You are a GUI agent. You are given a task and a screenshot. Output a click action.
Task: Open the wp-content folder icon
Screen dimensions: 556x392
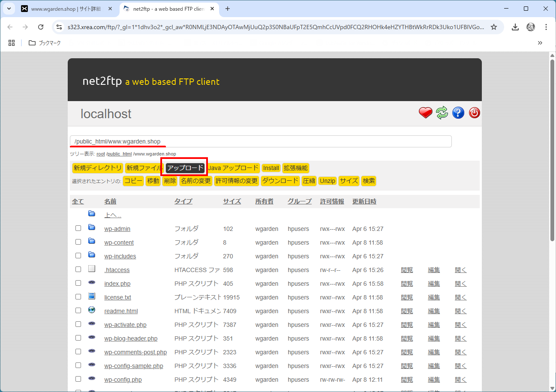[x=91, y=242]
